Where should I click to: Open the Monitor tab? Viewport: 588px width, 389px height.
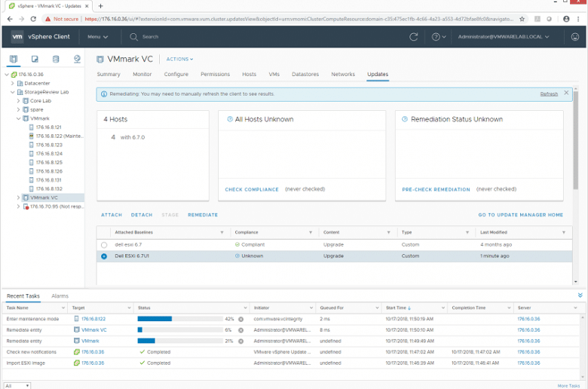[x=142, y=75]
